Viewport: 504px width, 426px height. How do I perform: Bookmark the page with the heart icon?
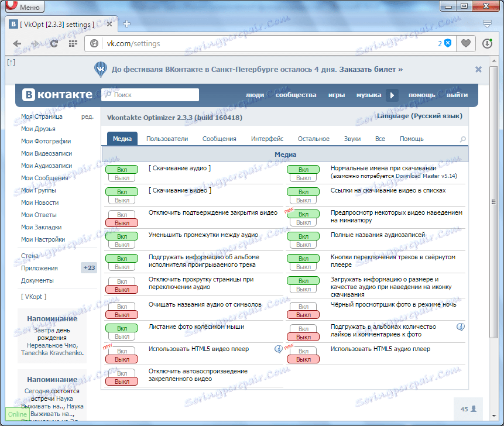[466, 43]
